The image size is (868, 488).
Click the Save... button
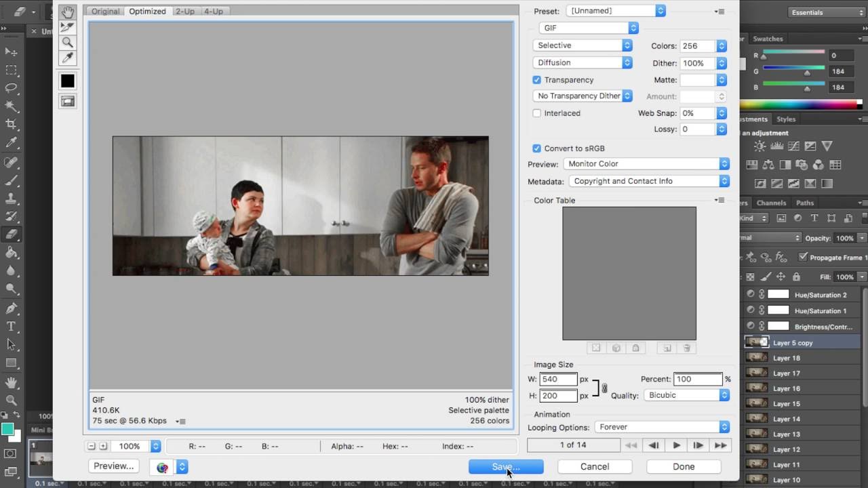tap(506, 466)
